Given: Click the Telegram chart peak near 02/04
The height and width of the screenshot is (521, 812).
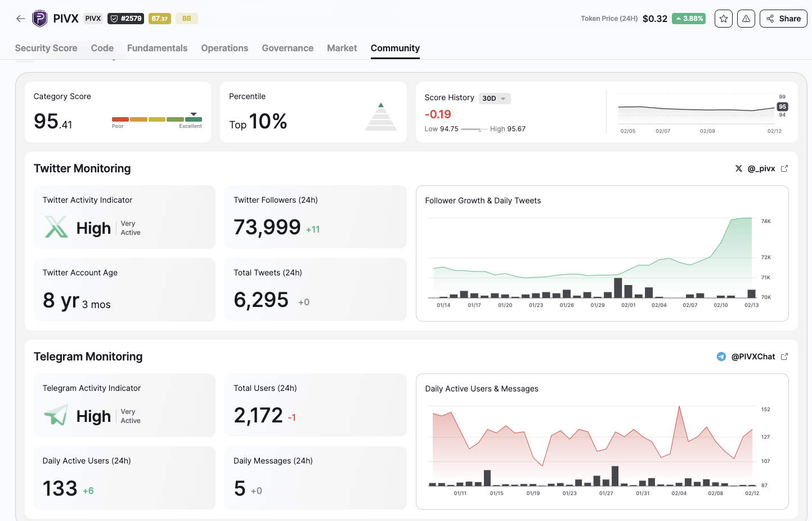Looking at the screenshot, I should 679,407.
